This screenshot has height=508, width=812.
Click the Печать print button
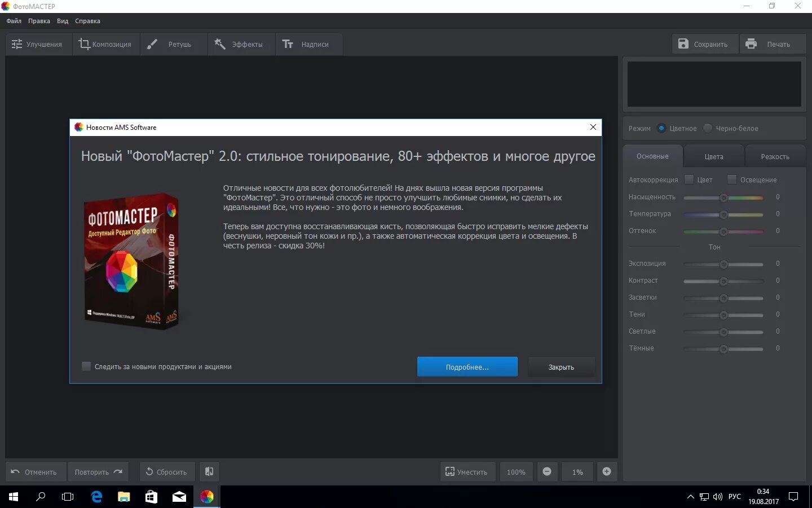point(773,44)
